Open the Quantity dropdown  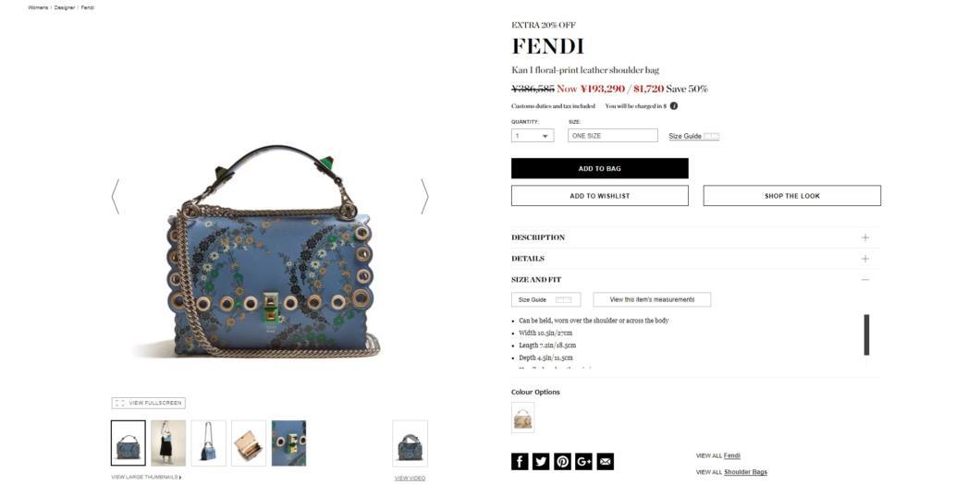533,136
